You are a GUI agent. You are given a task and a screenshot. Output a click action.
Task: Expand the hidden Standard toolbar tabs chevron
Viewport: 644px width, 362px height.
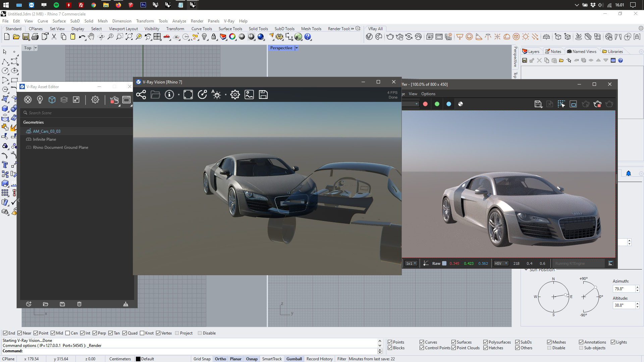353,28
